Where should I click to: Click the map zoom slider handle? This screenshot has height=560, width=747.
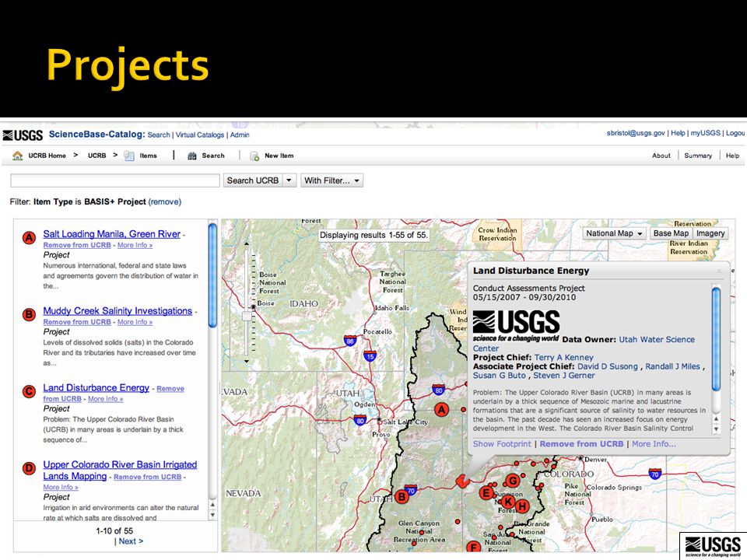click(247, 317)
